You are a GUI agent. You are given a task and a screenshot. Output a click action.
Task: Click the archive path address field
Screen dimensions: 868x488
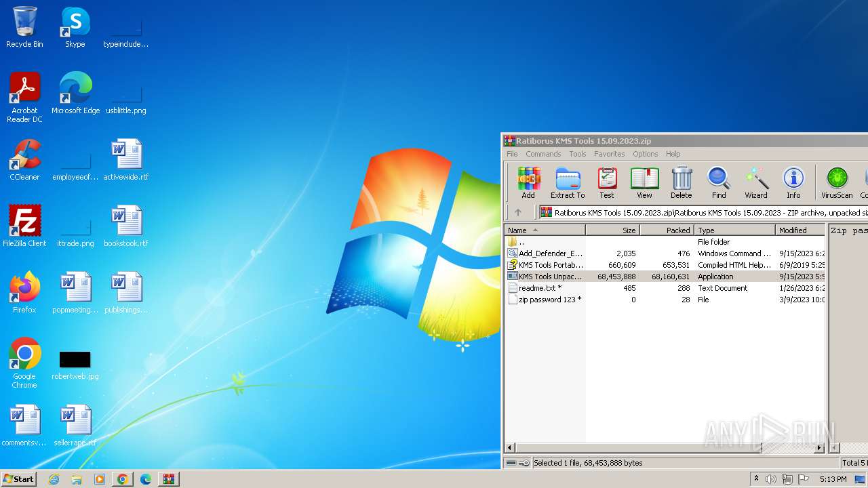click(703, 212)
